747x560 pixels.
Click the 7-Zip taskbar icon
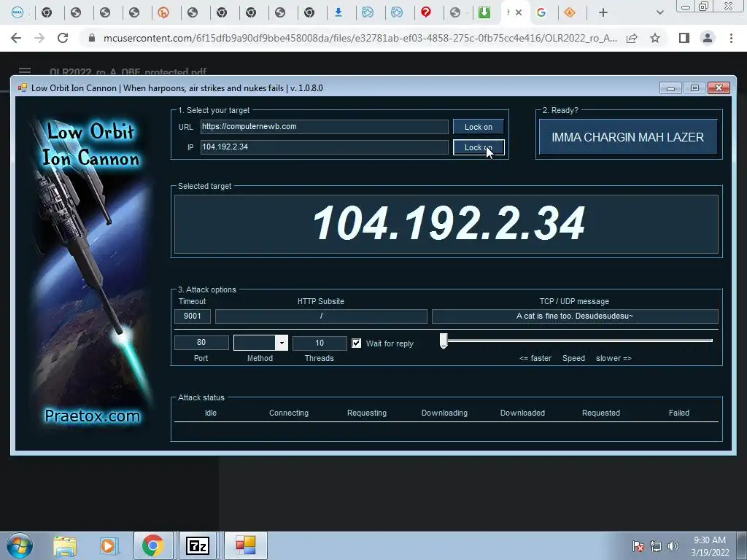click(198, 545)
